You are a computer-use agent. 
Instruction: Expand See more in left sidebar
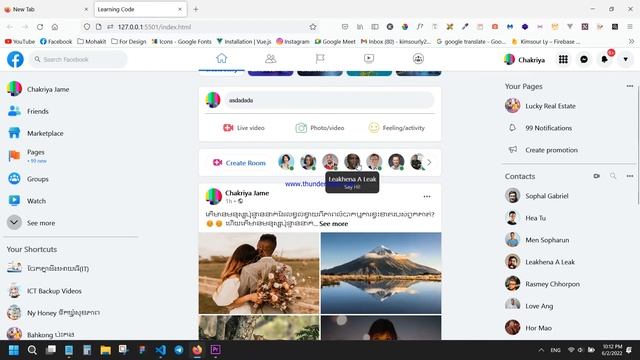[x=41, y=223]
